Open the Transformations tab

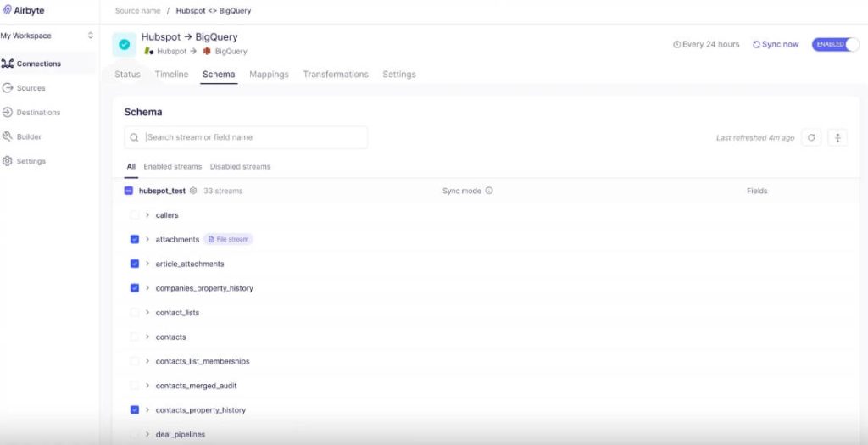[x=336, y=75]
